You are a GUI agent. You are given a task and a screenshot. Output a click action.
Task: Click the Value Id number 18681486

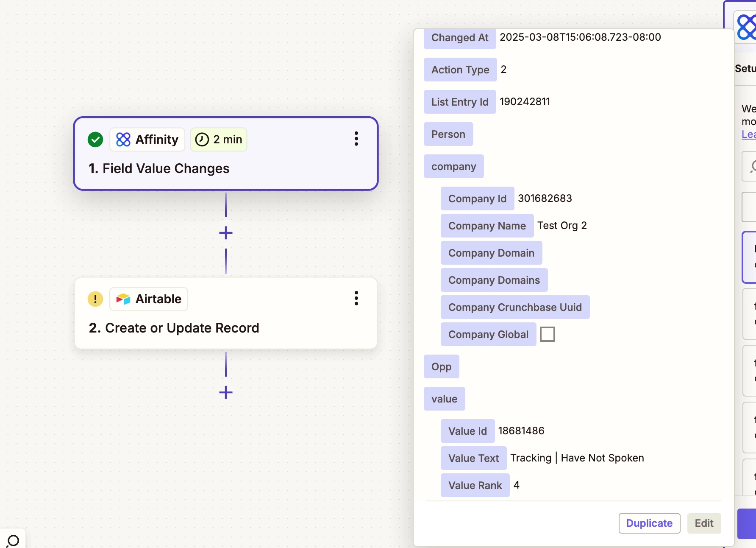click(x=521, y=431)
